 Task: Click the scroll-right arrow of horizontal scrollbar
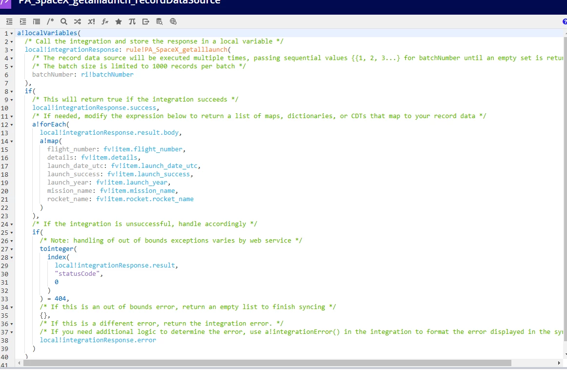559,363
